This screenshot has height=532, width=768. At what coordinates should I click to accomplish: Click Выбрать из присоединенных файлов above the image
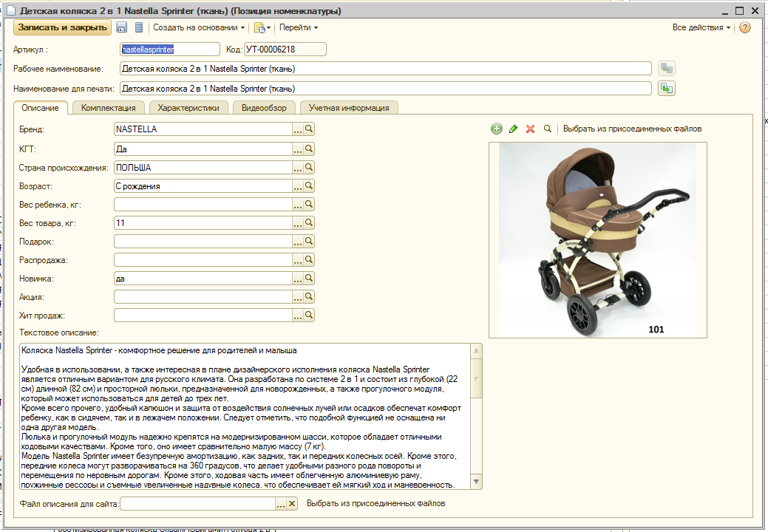pos(632,129)
